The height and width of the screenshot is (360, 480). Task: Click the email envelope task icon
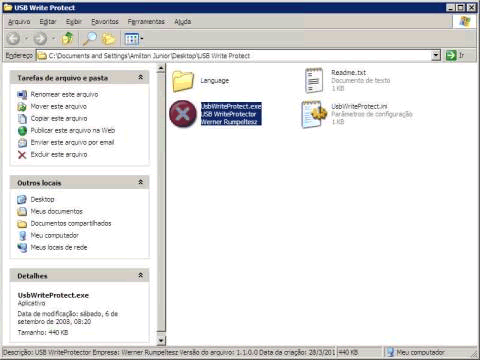coord(22,143)
